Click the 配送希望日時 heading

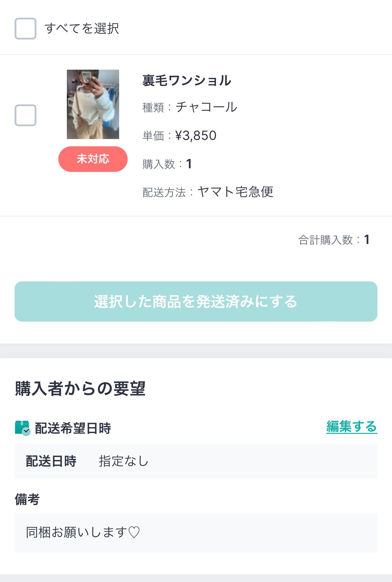(73, 428)
